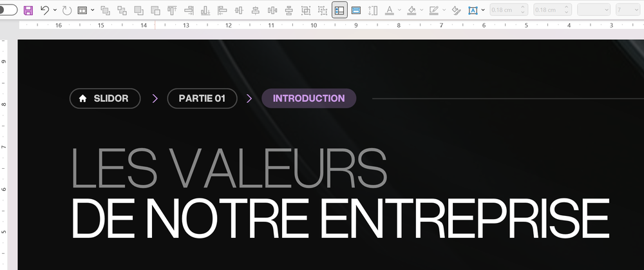
Task: Click the vertical ruler at mark 7
Action: (4, 147)
